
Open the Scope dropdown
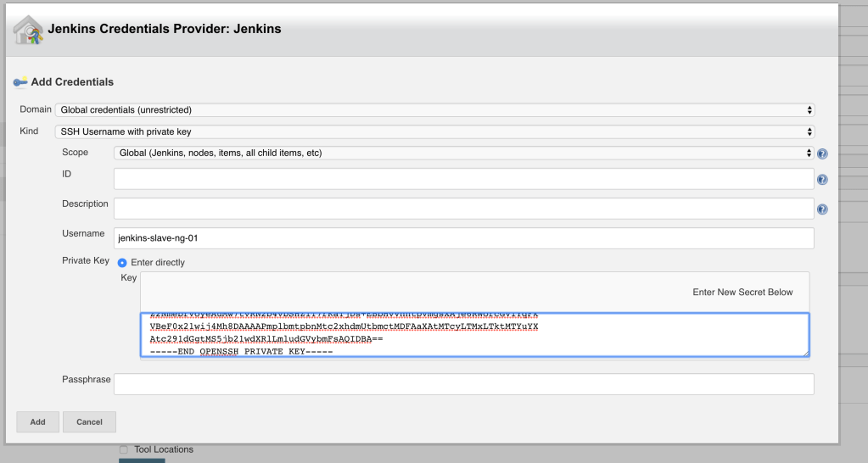(464, 153)
